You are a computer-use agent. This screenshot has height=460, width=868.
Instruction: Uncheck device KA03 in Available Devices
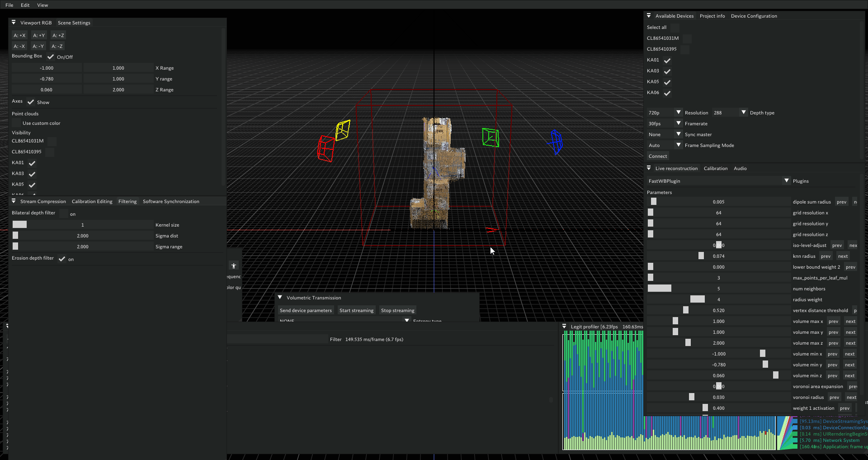(667, 71)
